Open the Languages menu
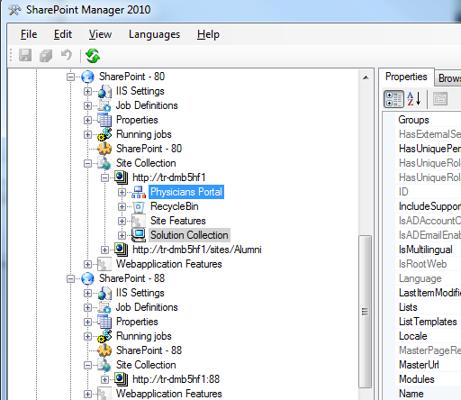This screenshot has width=461, height=400. point(154,34)
